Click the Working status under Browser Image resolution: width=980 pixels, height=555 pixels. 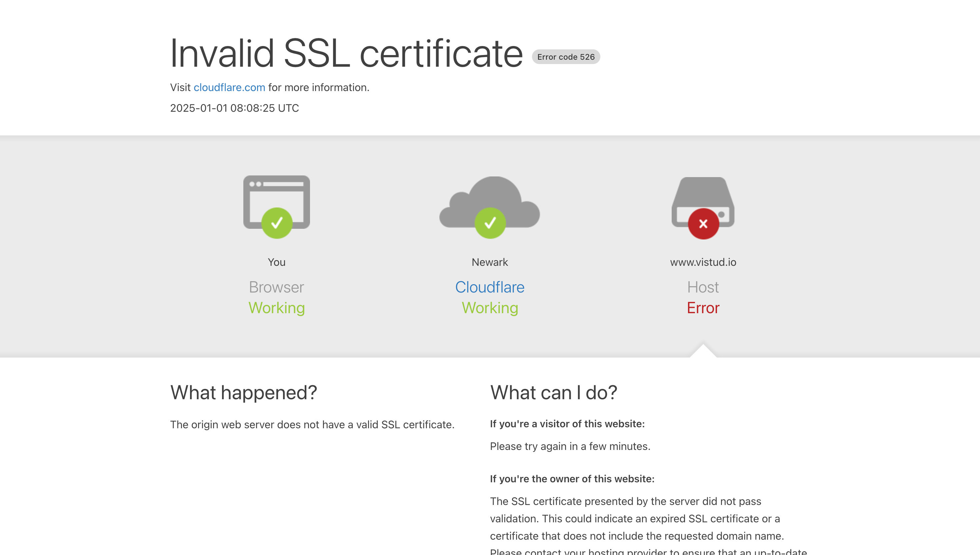(277, 308)
